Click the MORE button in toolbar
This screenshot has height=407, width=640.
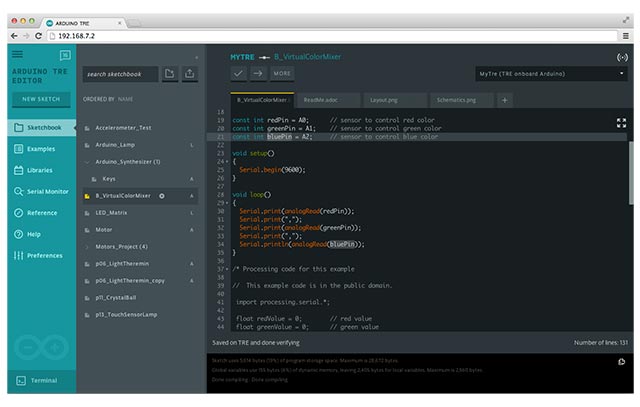pos(283,73)
